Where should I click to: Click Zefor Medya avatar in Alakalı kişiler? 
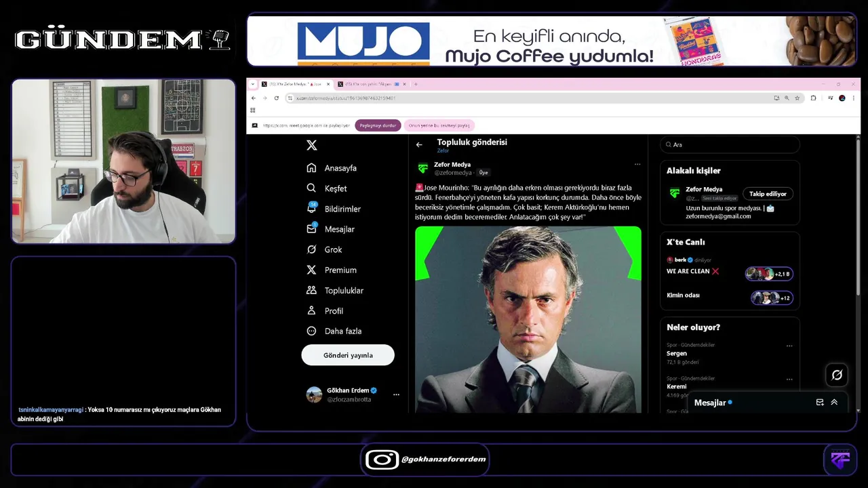tap(674, 193)
